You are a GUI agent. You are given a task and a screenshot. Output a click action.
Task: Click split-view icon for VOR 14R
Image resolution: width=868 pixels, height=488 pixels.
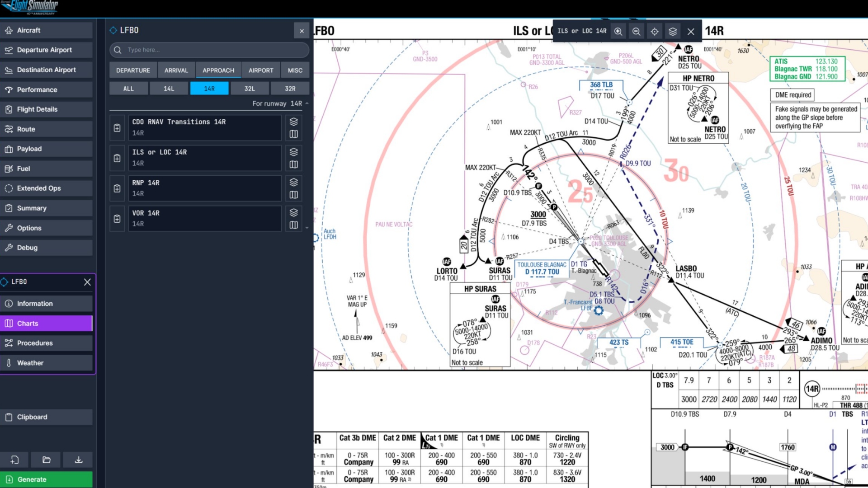[x=293, y=225]
